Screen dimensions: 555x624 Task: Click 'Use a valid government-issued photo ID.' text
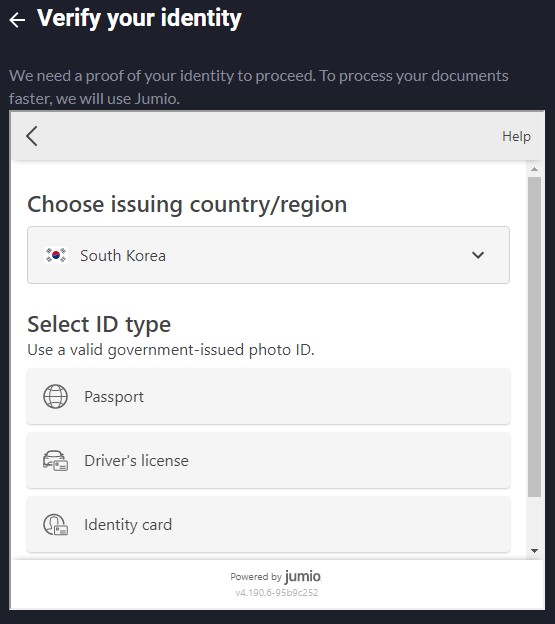coord(171,350)
